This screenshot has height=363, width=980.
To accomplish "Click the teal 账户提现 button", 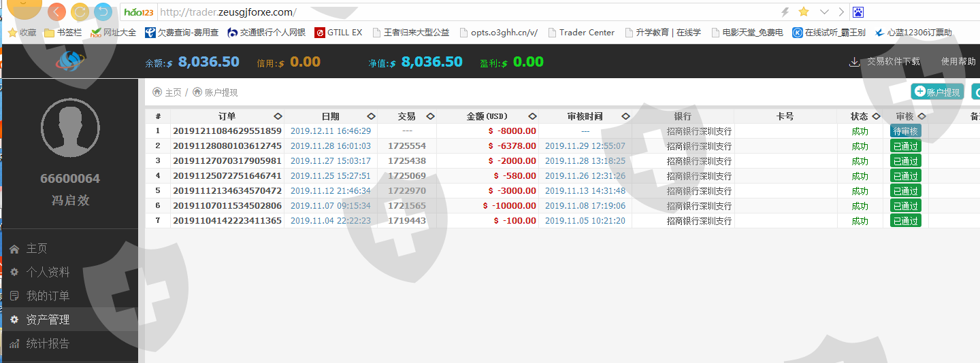I will point(937,92).
